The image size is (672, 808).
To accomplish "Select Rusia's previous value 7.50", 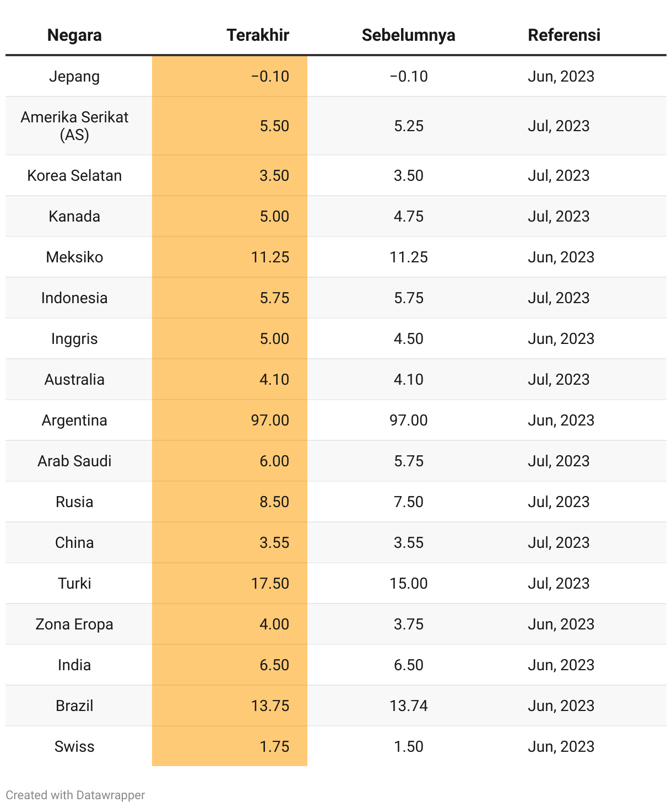I will [x=409, y=502].
